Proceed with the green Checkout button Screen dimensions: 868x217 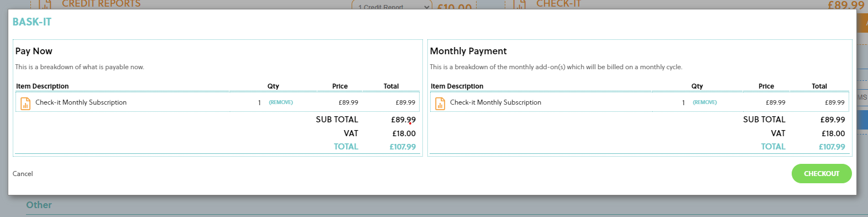pyautogui.click(x=822, y=174)
